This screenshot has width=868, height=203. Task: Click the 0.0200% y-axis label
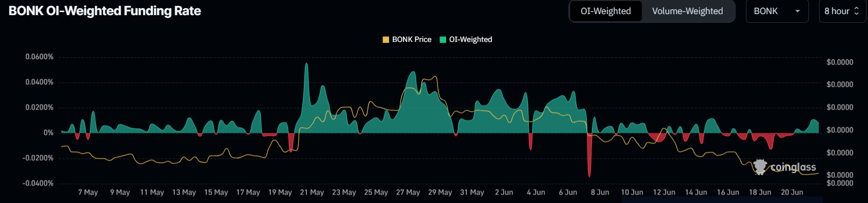click(39, 107)
